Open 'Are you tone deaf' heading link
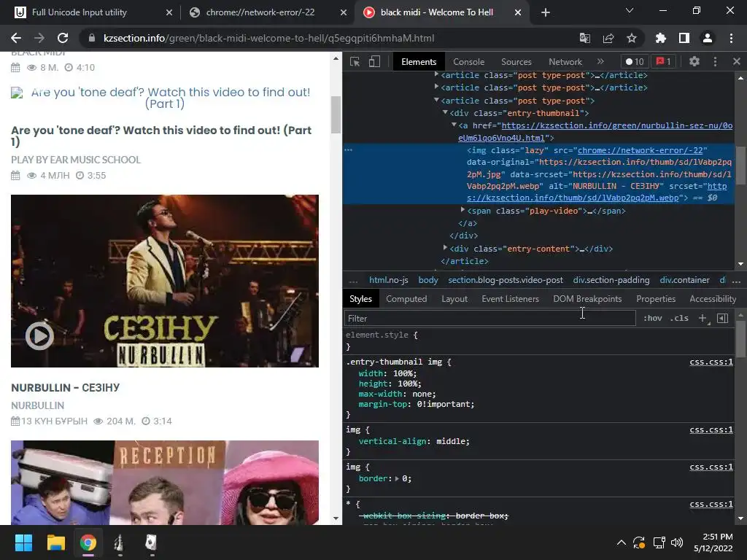 pyautogui.click(x=161, y=136)
